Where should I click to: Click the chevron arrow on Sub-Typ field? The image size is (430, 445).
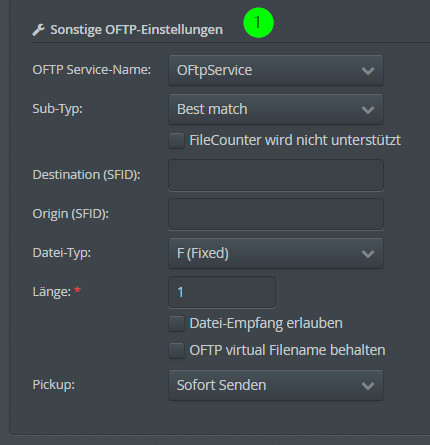368,110
